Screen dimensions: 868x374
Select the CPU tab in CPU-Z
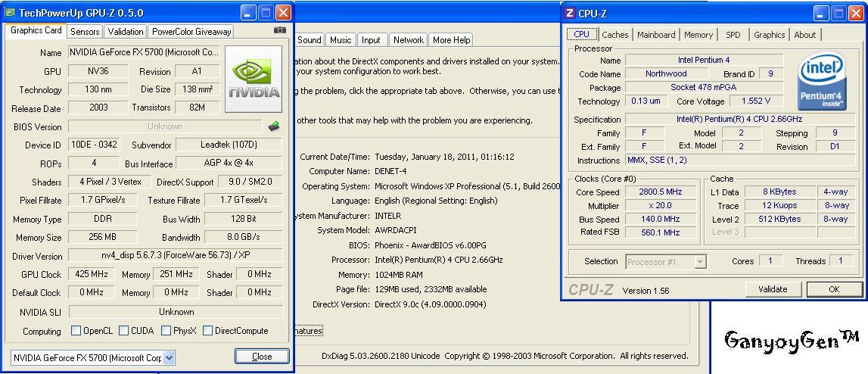click(x=581, y=34)
